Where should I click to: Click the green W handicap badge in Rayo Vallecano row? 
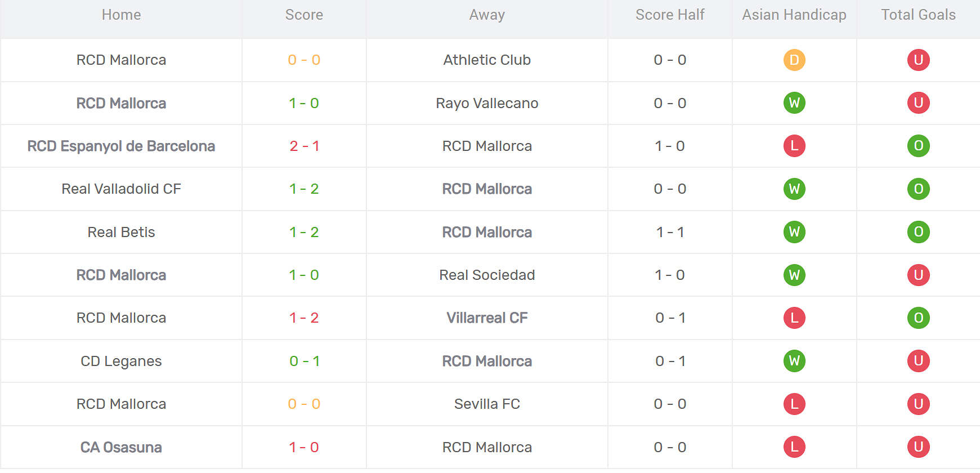tap(794, 103)
